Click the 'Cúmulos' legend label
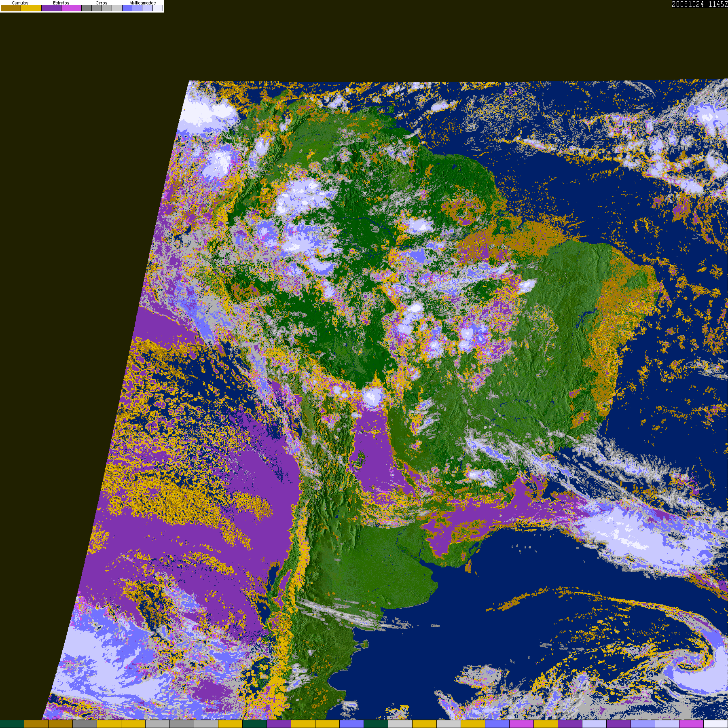The width and height of the screenshot is (728, 728). (20, 3)
